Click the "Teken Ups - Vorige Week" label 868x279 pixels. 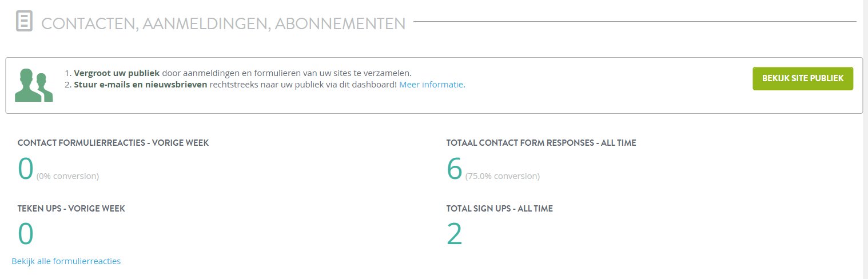71,209
